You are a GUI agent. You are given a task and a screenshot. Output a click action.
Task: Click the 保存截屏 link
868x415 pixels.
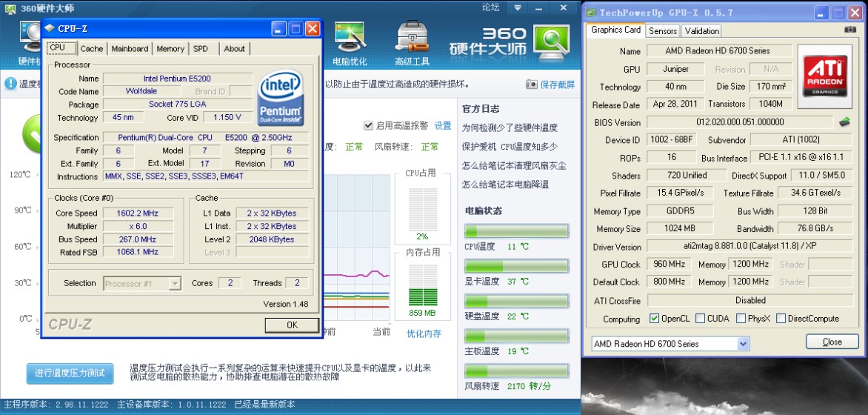point(558,84)
